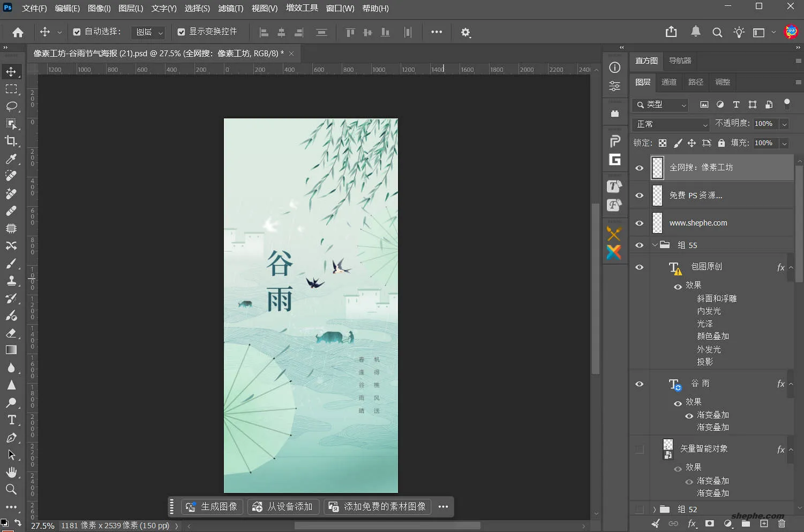This screenshot has width=804, height=532.
Task: Open the 图像(I) menu
Action: click(99, 9)
